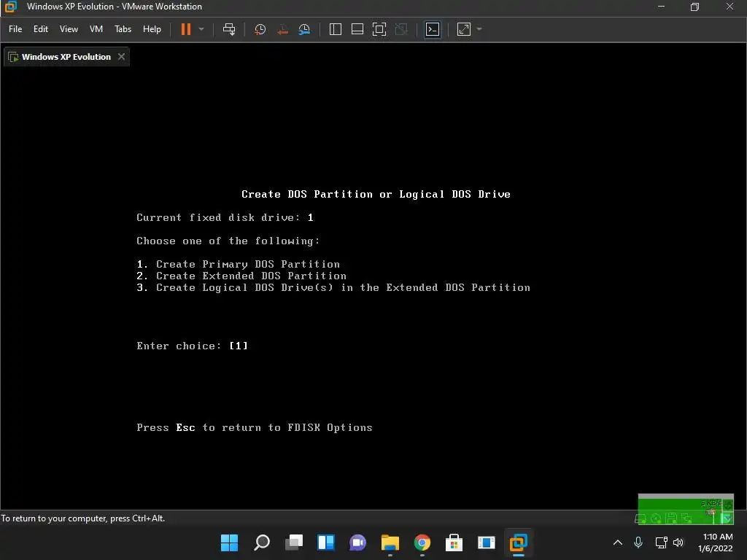This screenshot has height=560, width=747.
Task: Close the VMware Workstation window
Action: [729, 7]
